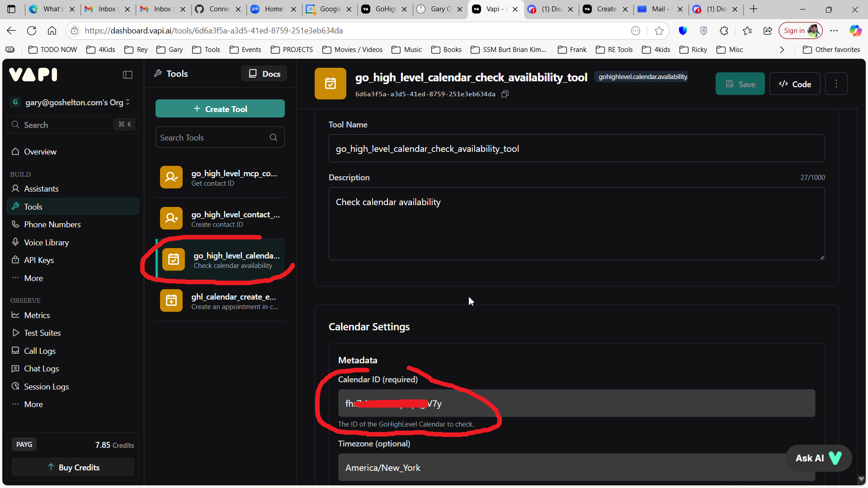Click the page scrollbar down arrow

[x=861, y=479]
